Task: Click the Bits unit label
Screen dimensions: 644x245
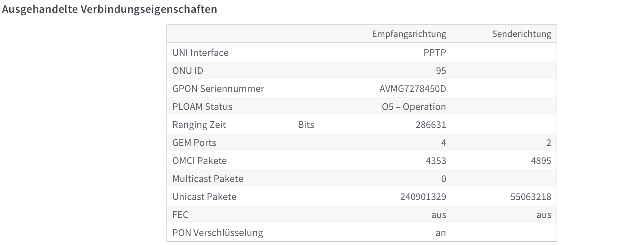Action: click(306, 124)
